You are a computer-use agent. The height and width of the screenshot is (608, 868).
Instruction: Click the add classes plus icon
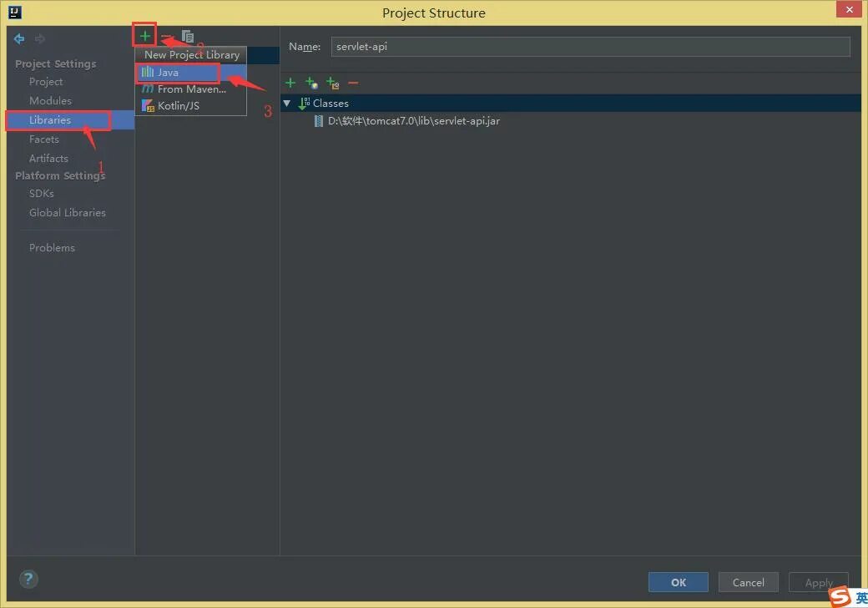290,83
